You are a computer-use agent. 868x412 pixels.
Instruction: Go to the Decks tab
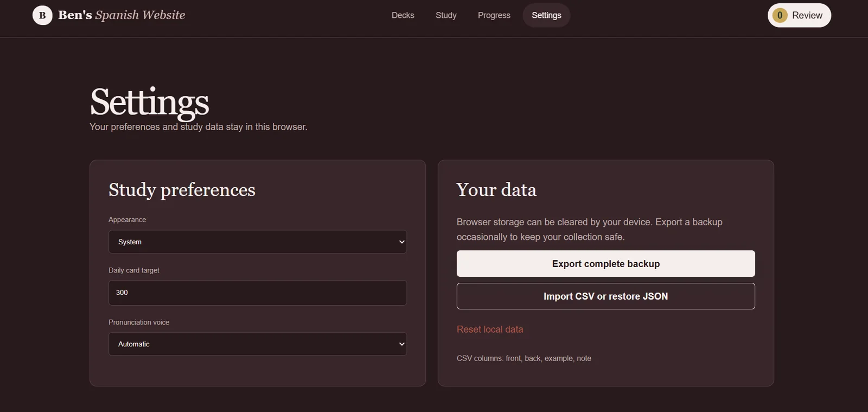403,15
